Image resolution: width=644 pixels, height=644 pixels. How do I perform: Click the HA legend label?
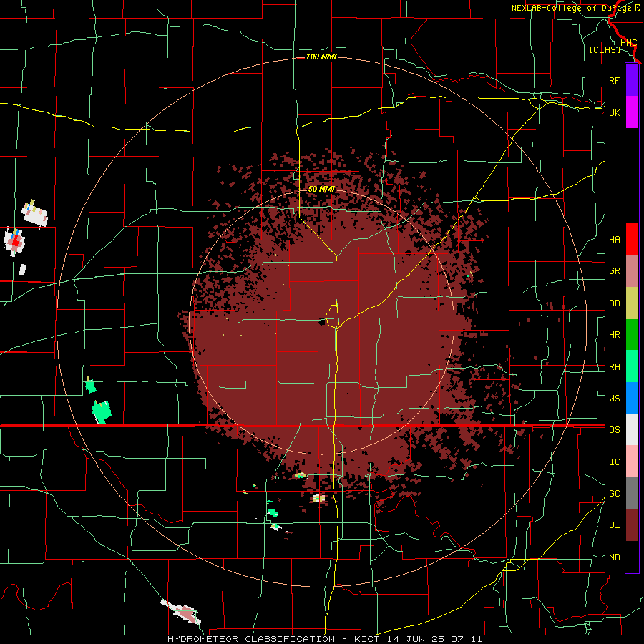pos(614,240)
